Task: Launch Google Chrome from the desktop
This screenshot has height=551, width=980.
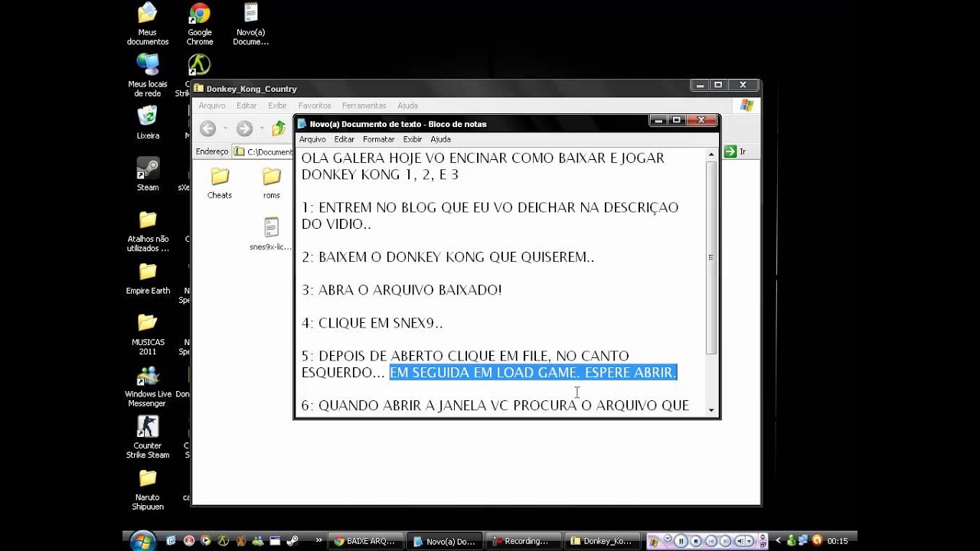Action: tap(200, 24)
